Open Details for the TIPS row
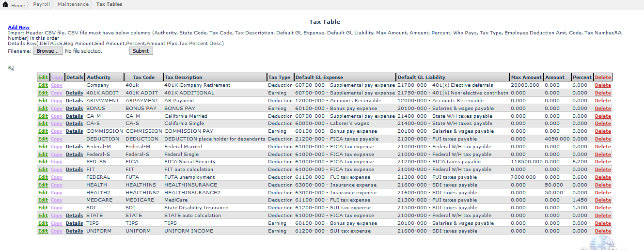The image size is (644, 250). pos(74,223)
